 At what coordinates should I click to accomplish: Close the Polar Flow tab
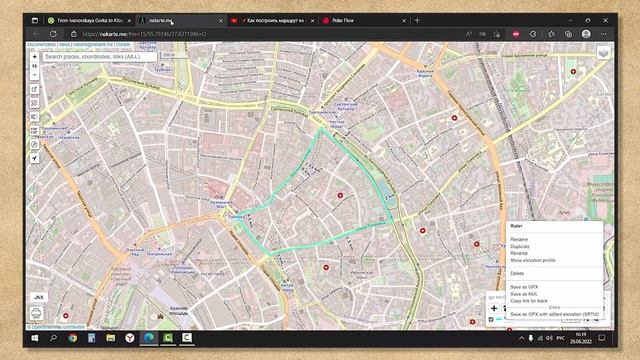[x=404, y=20]
